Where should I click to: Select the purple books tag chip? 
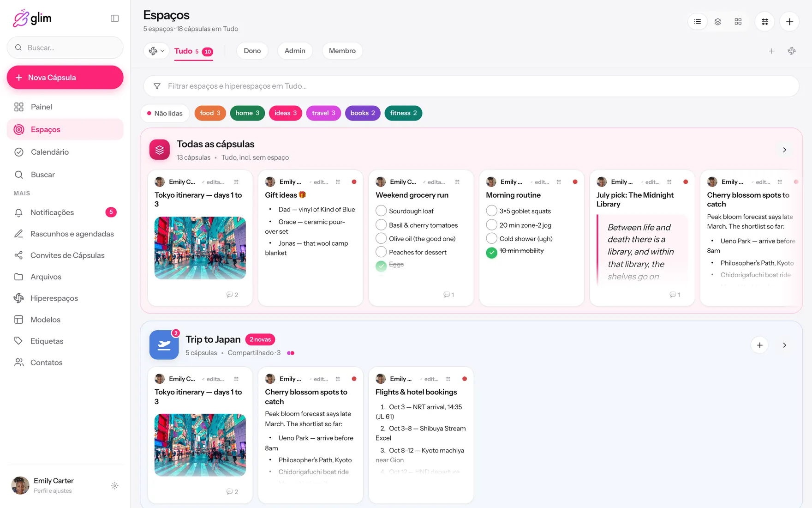point(363,113)
